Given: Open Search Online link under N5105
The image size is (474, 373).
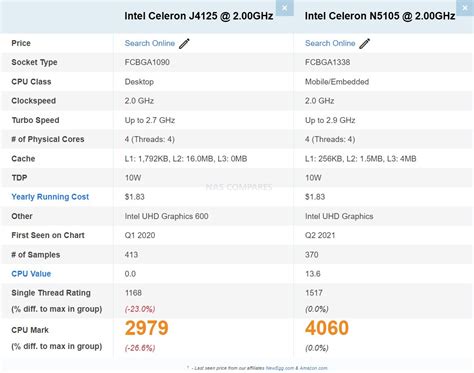Looking at the screenshot, I should click(x=330, y=43).
